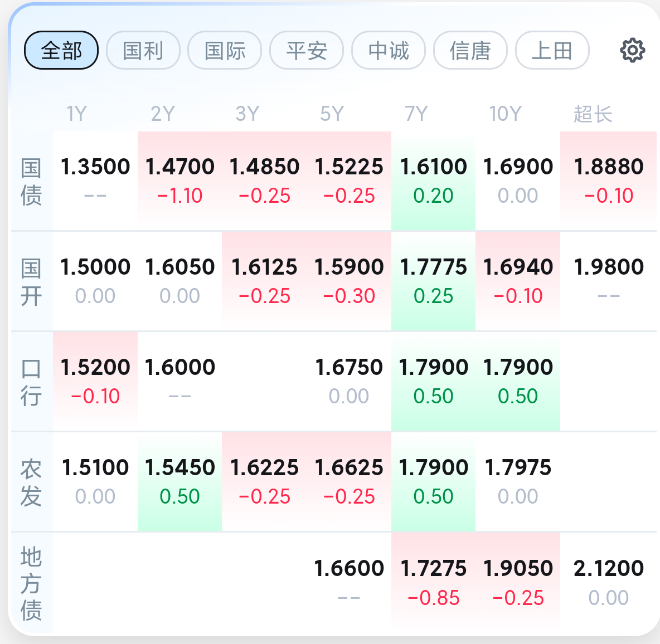This screenshot has width=660, height=644.
Task: Switch to the 国利 tab
Action: click(x=143, y=51)
